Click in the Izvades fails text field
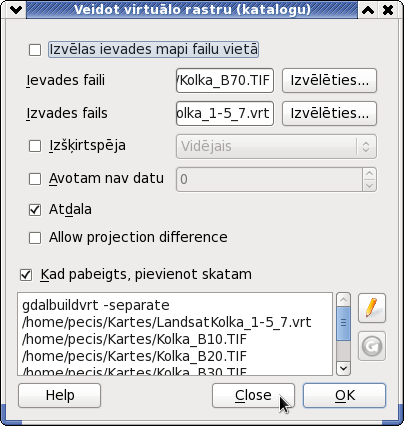Screen dimensions: 404x426 [225, 113]
